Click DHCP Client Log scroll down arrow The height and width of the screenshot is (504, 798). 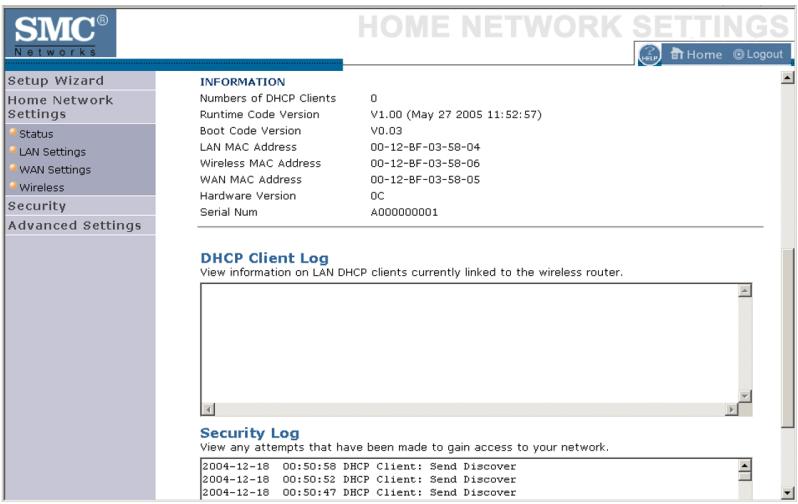tap(745, 396)
